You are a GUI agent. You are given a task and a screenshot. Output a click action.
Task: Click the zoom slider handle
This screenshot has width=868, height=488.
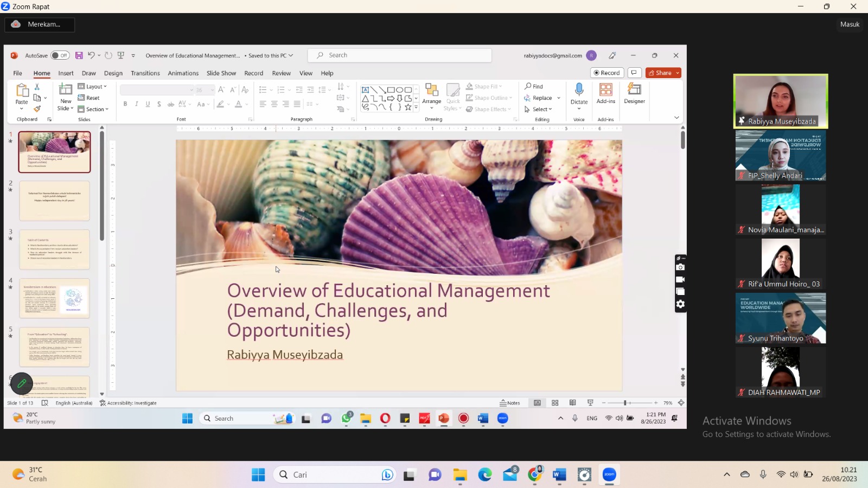[x=625, y=403]
